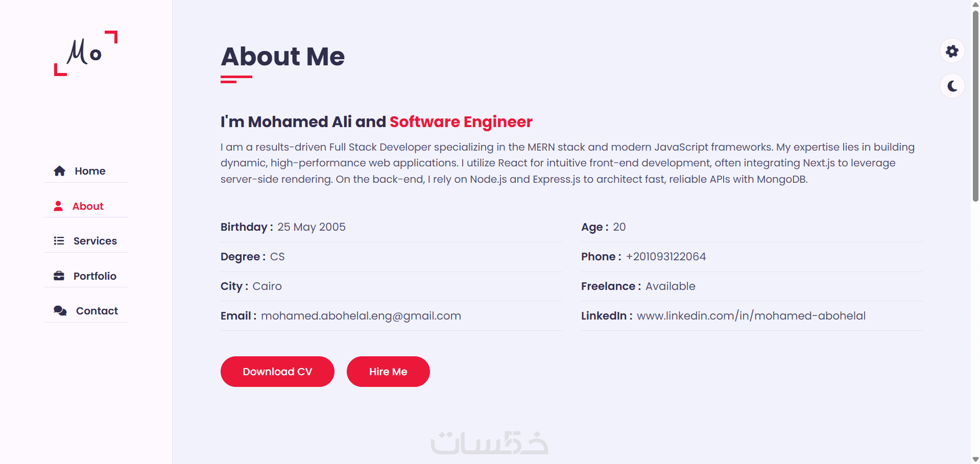Image resolution: width=980 pixels, height=464 pixels.
Task: Click the Mo logo in sidebar
Action: tap(86, 53)
